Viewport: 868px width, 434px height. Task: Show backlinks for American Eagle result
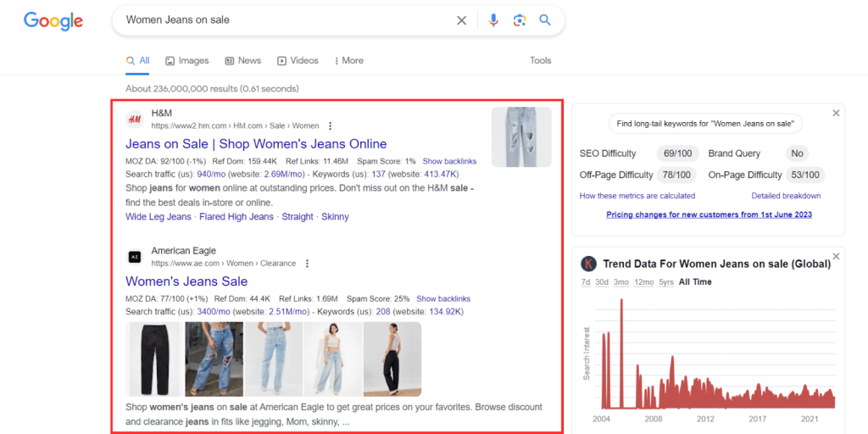tap(443, 299)
